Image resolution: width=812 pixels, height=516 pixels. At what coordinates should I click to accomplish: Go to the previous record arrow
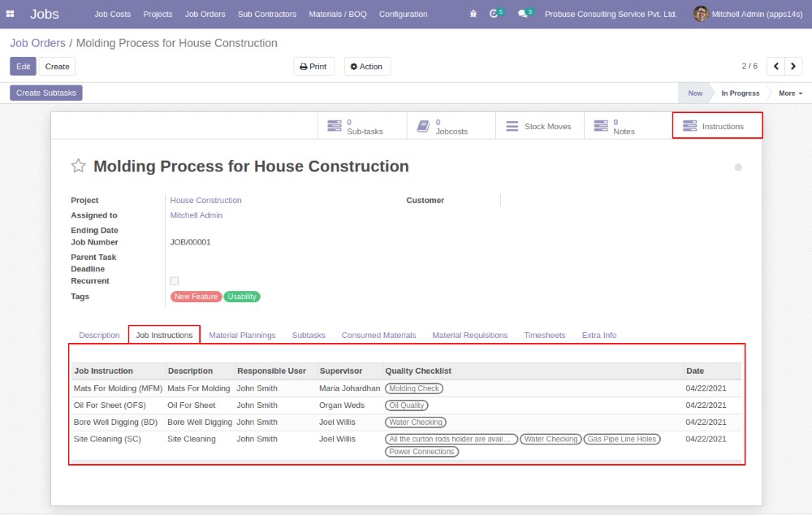775,67
